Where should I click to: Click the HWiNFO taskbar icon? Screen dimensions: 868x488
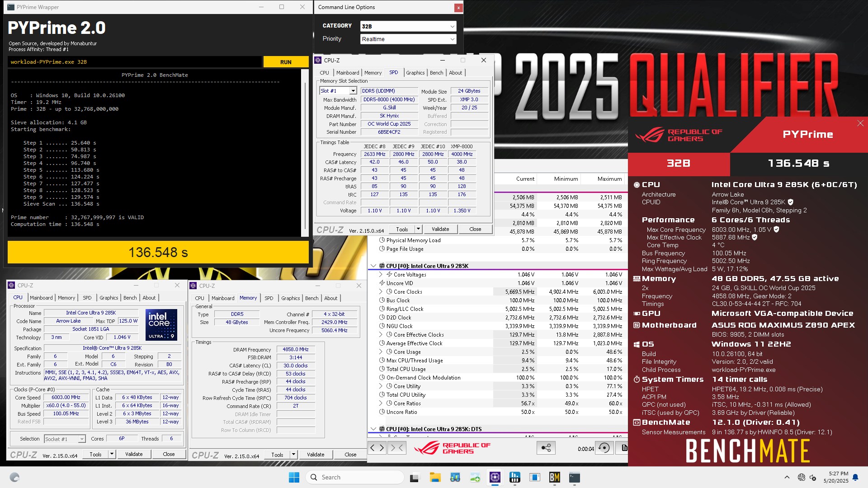(515, 477)
